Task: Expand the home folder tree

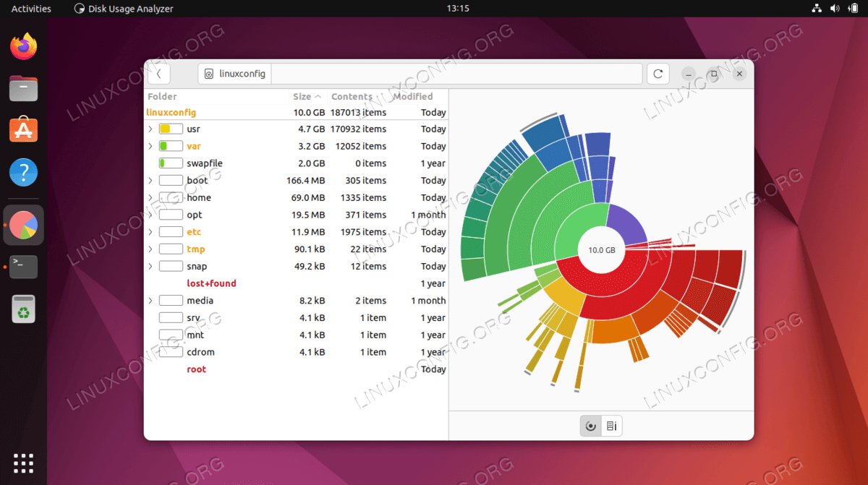Action: point(150,198)
